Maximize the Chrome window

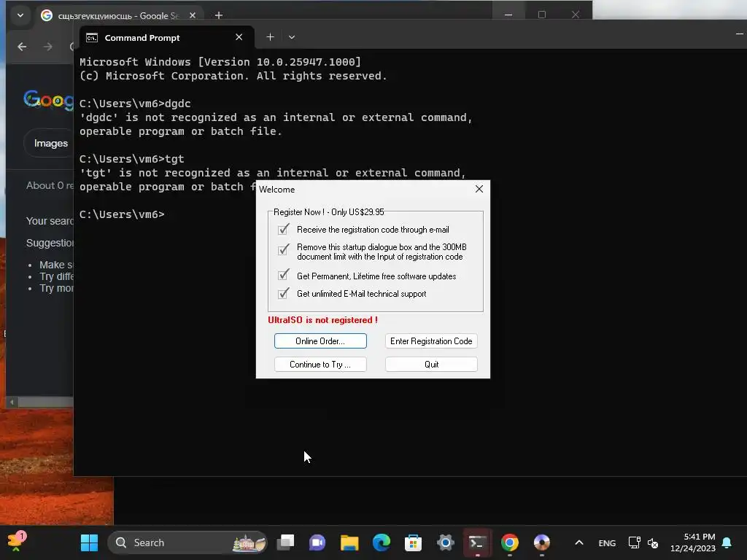click(x=542, y=15)
